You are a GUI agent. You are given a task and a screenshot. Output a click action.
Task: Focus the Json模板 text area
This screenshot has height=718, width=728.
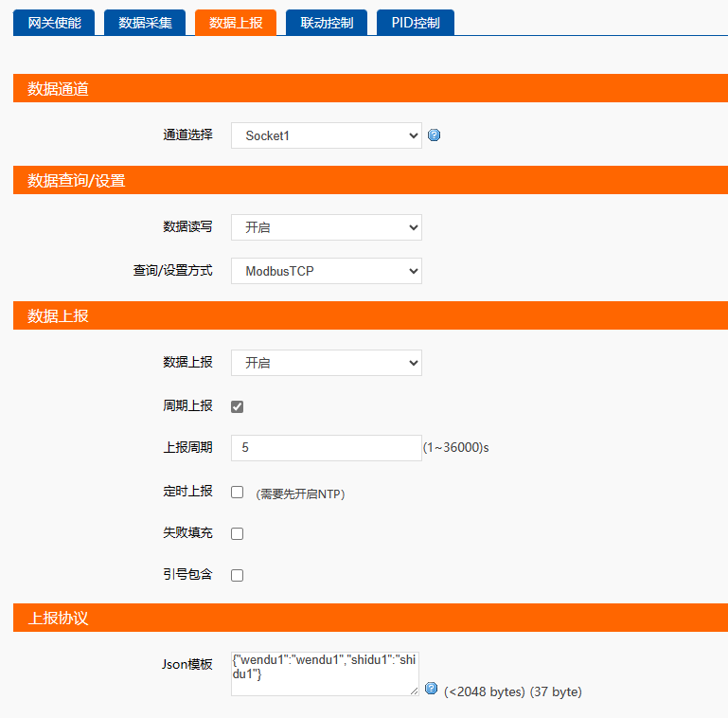click(324, 671)
